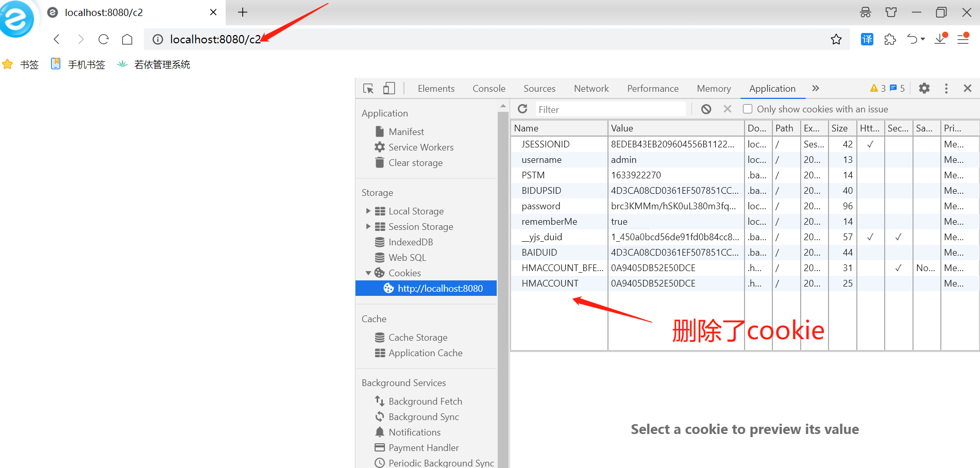Select Web SQL storage
Image resolution: width=980 pixels, height=468 pixels.
(x=407, y=258)
